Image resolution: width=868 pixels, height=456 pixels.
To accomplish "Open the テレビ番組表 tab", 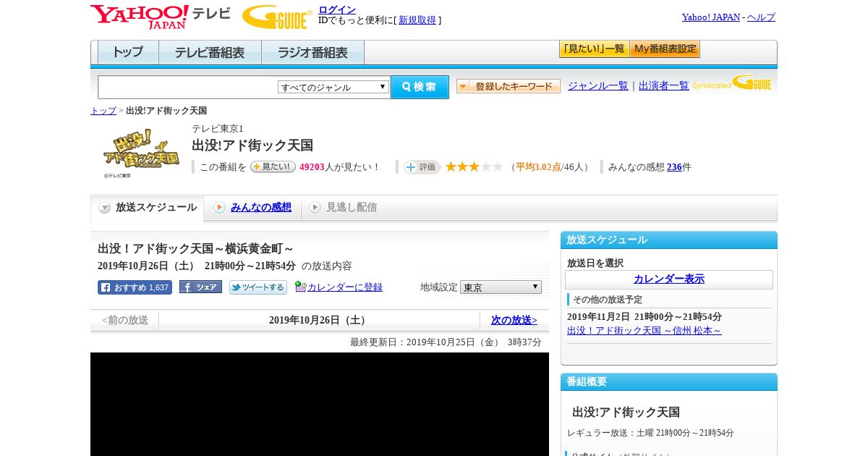I will (210, 53).
